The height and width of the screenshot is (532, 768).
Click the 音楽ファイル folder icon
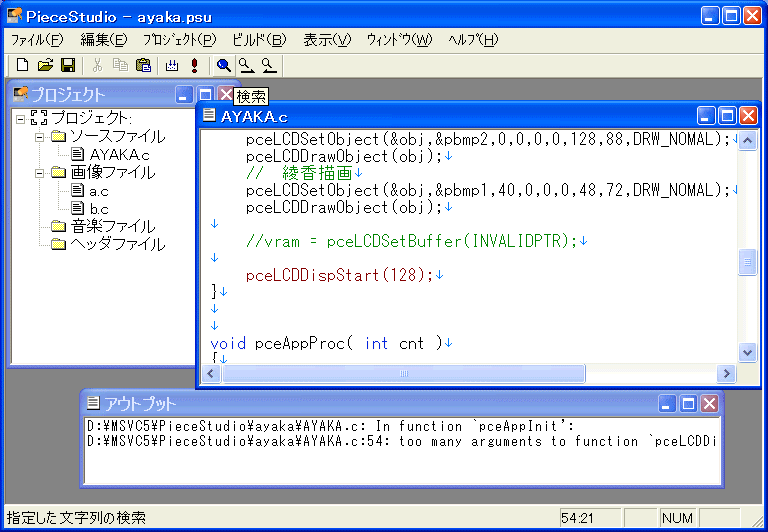click(58, 226)
